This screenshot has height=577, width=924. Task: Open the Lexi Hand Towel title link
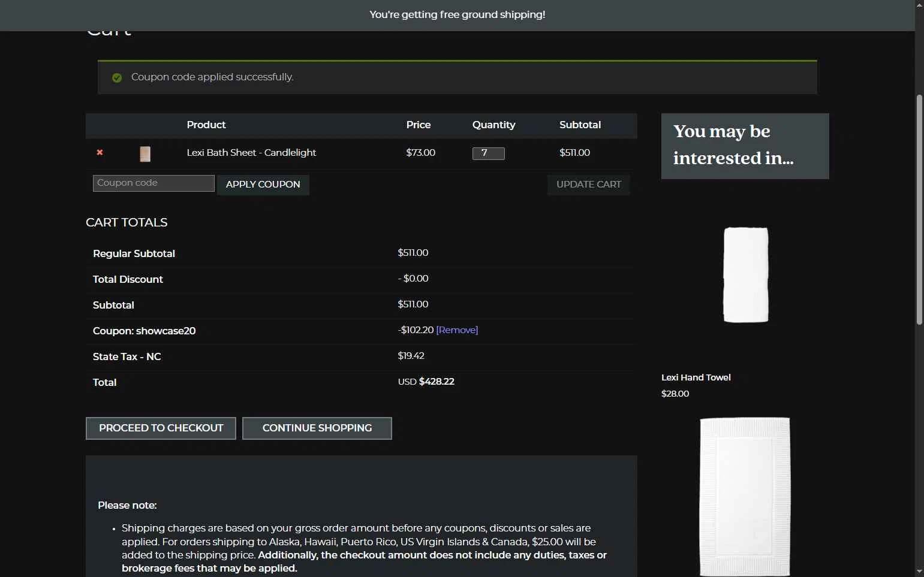pyautogui.click(x=696, y=377)
